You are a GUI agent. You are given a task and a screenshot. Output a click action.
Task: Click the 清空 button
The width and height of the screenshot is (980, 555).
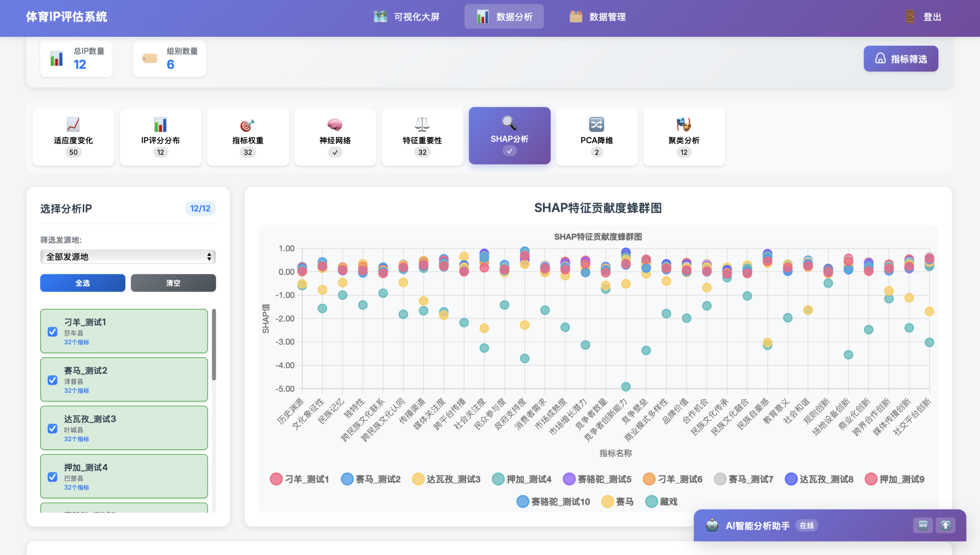[x=173, y=283]
